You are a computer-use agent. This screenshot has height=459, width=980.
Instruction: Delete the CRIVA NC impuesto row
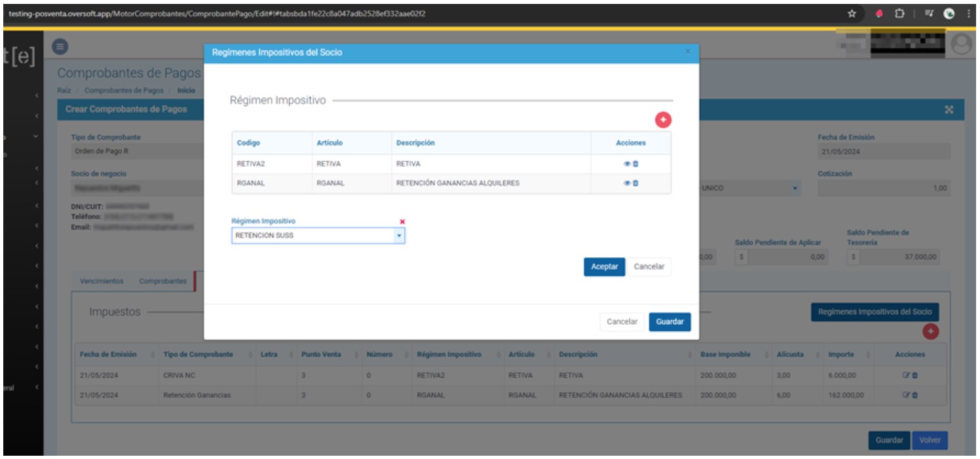[914, 376]
